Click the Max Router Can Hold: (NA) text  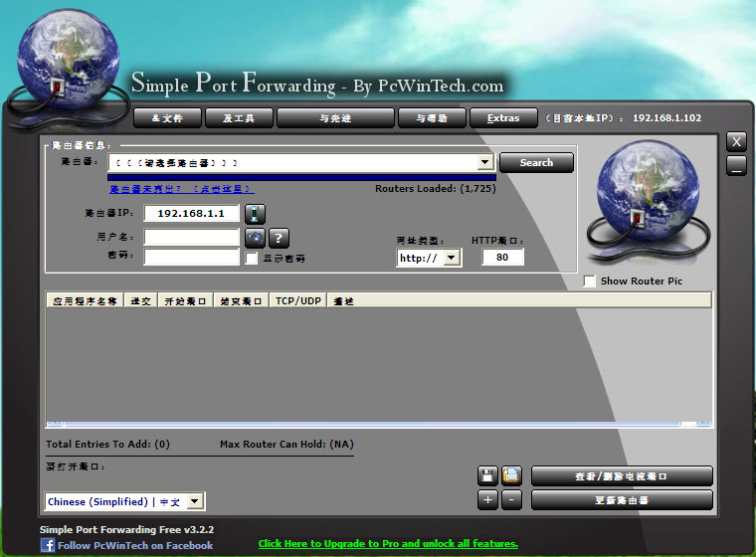286,445
